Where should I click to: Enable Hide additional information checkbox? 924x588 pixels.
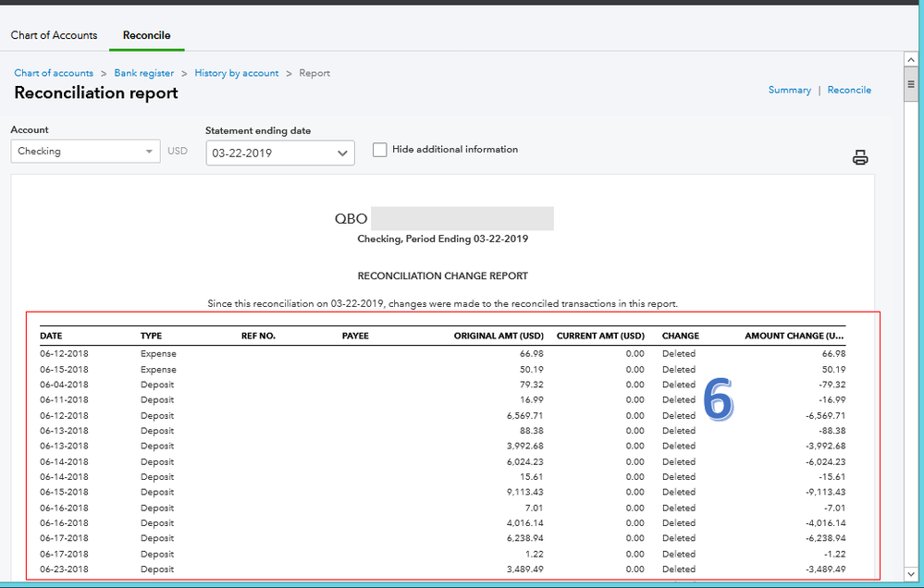coord(379,150)
